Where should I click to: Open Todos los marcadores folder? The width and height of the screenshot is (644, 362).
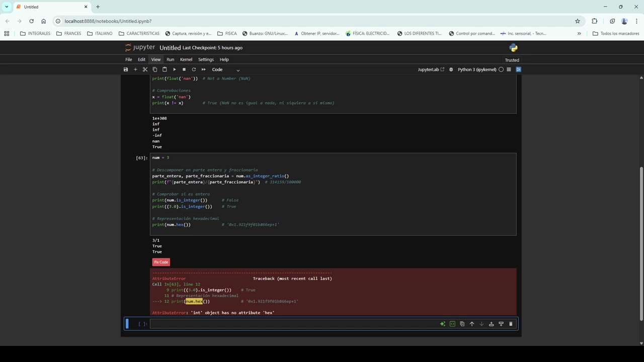click(615, 34)
